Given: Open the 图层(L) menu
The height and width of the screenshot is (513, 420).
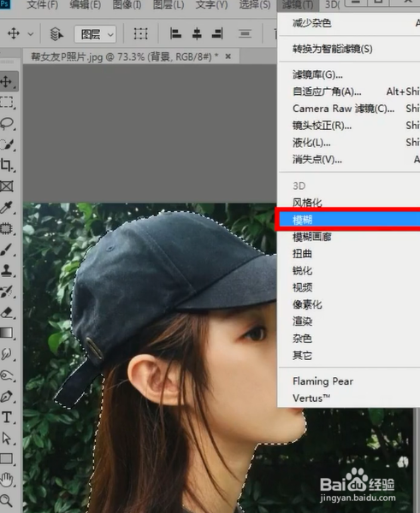Looking at the screenshot, I should coord(169,5).
